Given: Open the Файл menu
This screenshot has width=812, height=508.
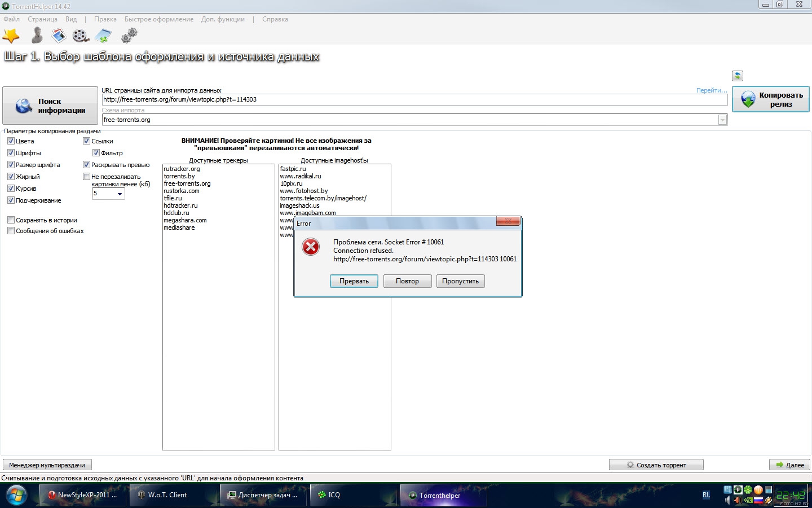Looking at the screenshot, I should (x=11, y=19).
